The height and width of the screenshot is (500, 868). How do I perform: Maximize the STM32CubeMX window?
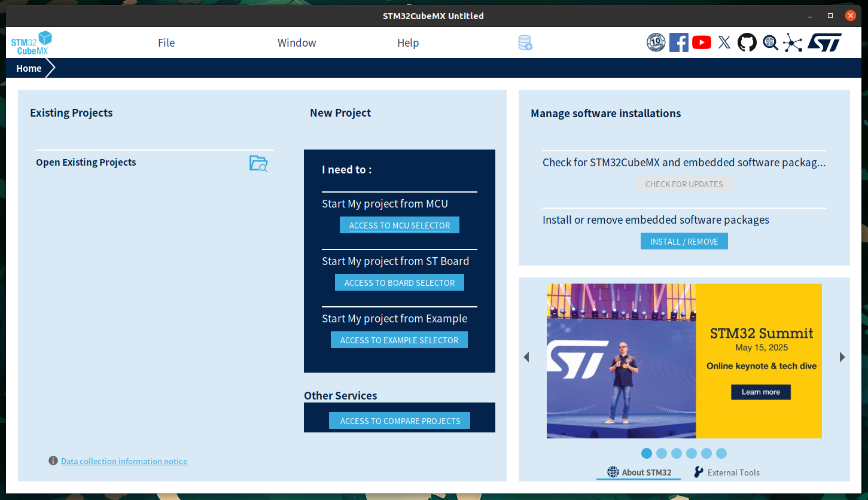click(830, 16)
